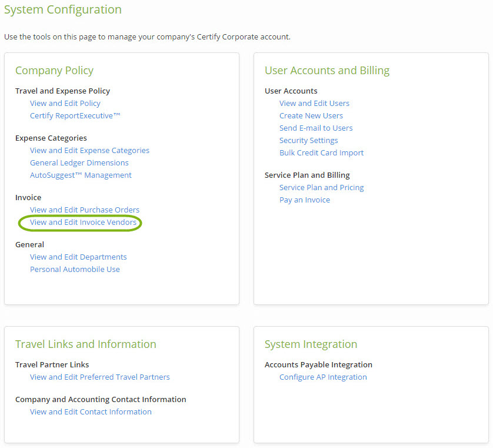
Task: Click Create New Users link
Action: [311, 115]
